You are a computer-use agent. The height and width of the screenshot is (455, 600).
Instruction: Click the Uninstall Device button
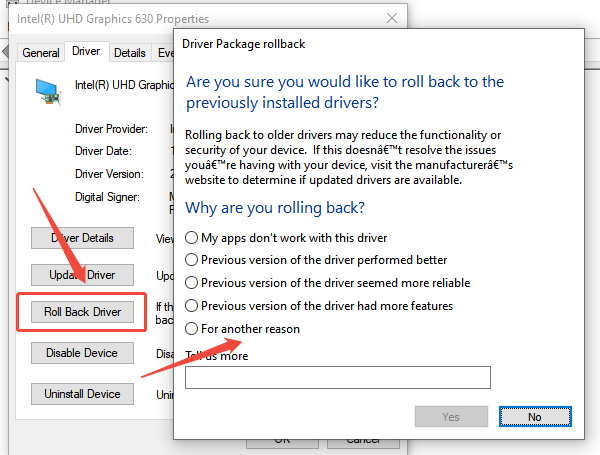click(x=82, y=394)
